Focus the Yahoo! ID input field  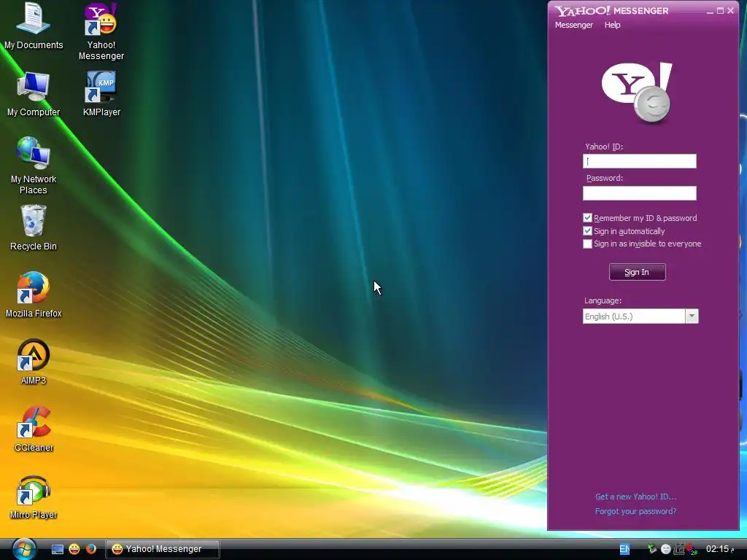point(639,161)
